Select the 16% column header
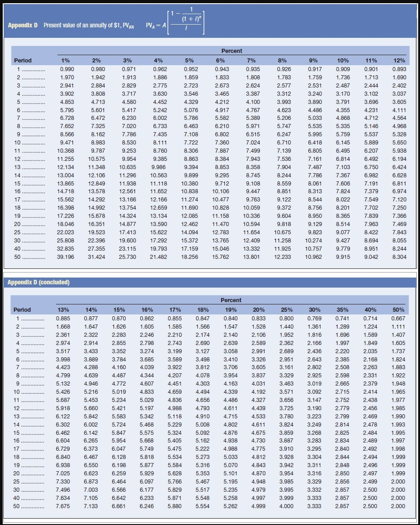Image resolution: width=420 pixels, height=525 pixels. click(147, 310)
